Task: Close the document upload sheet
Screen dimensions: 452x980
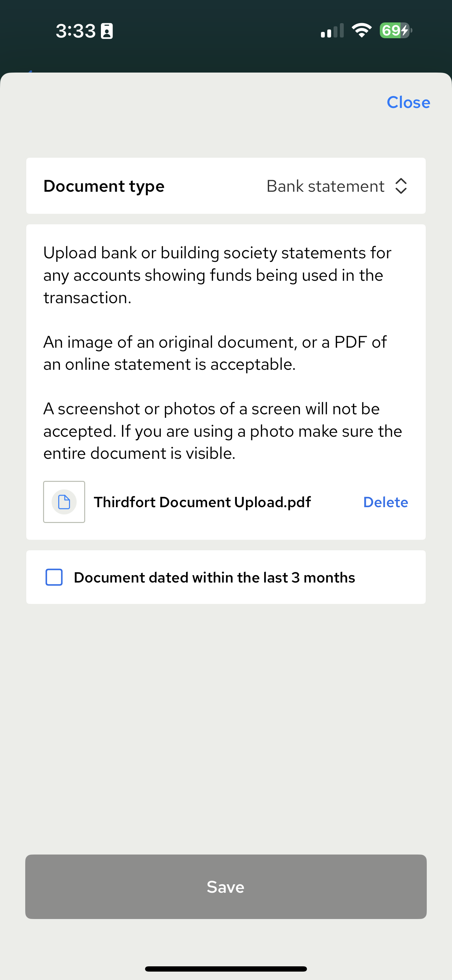Action: (408, 102)
